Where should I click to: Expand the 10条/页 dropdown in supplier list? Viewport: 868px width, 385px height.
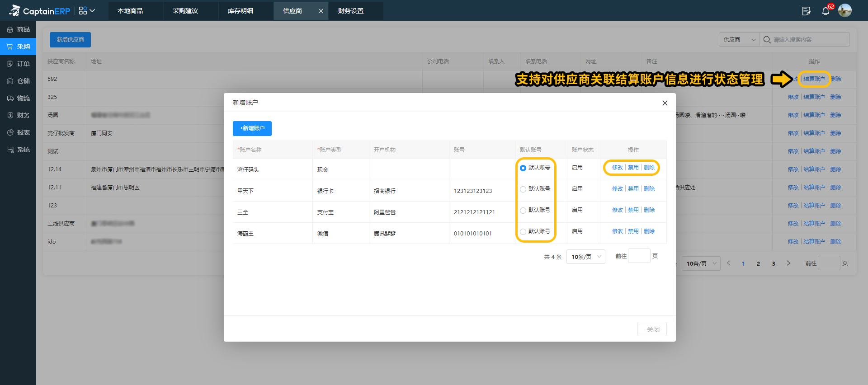[701, 263]
